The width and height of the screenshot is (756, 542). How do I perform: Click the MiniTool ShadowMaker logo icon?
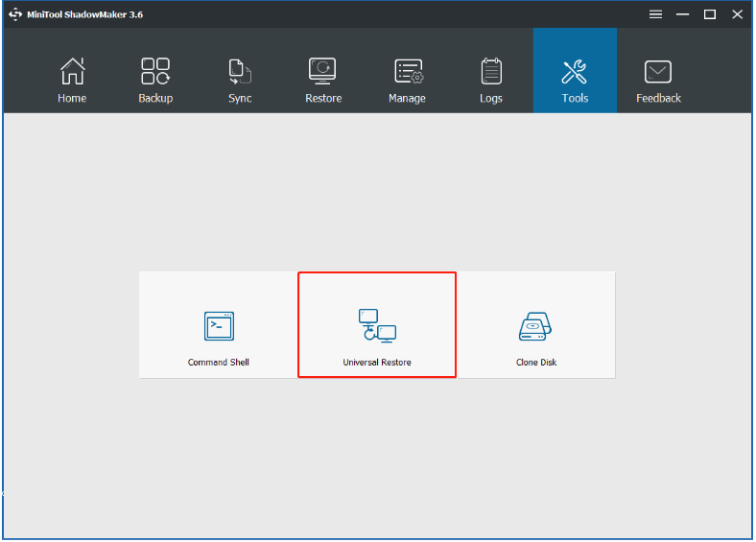click(x=15, y=14)
